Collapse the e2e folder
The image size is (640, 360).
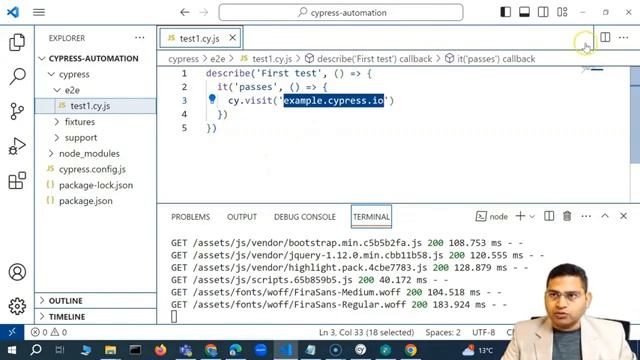tap(57, 90)
